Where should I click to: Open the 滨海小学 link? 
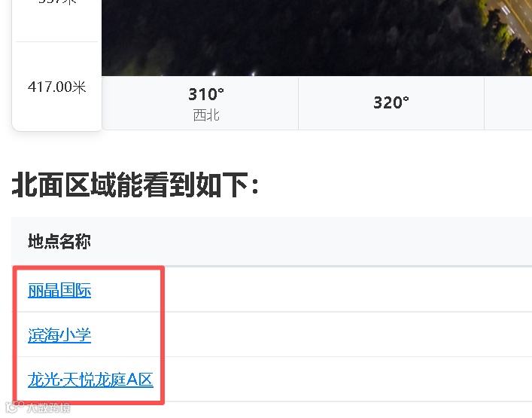point(59,335)
